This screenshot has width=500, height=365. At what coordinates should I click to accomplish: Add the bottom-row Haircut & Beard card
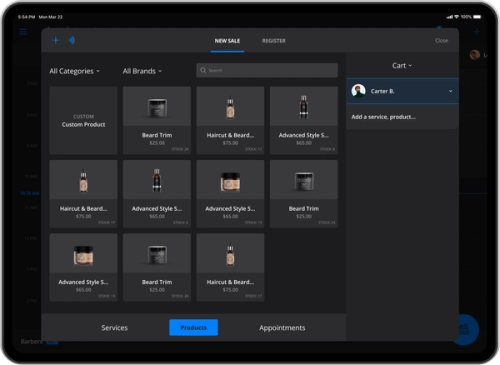click(x=230, y=267)
